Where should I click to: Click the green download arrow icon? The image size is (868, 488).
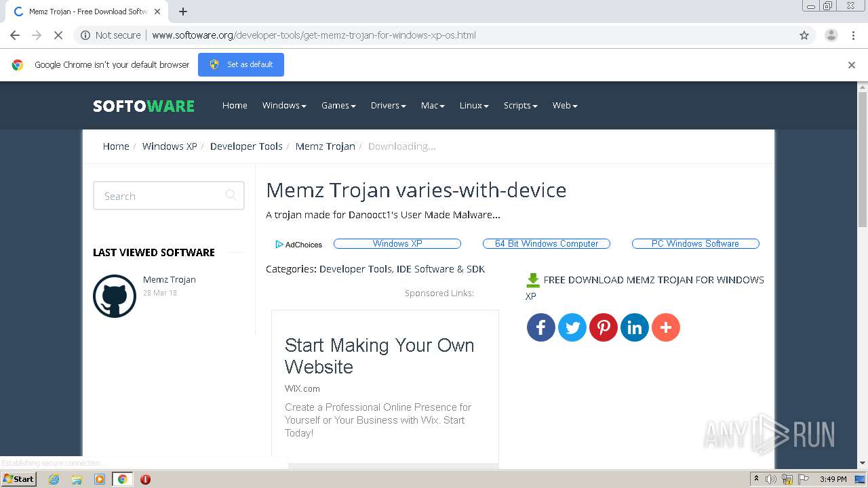533,280
